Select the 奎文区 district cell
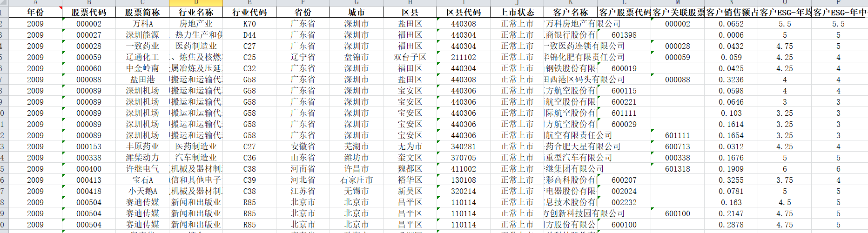This screenshot has height=233, width=868. point(410,158)
